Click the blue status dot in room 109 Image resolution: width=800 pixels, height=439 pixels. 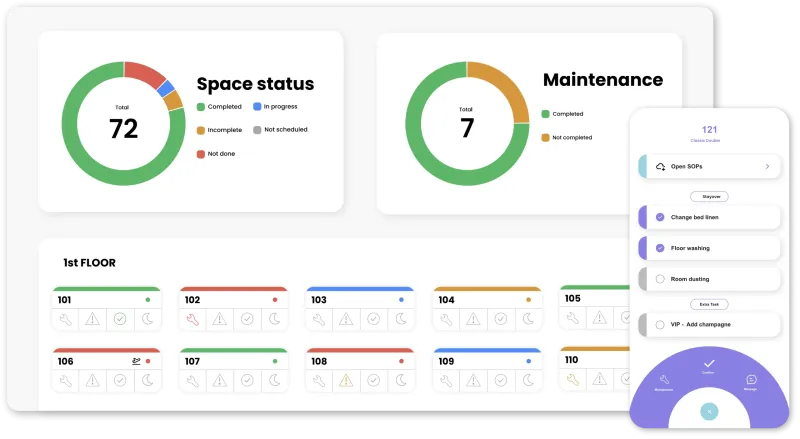click(x=529, y=361)
